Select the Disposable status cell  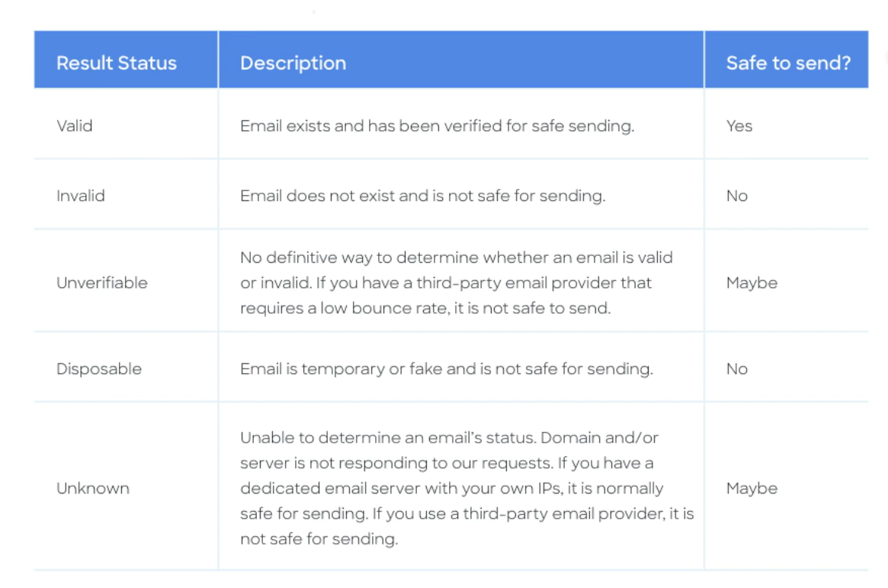99,369
